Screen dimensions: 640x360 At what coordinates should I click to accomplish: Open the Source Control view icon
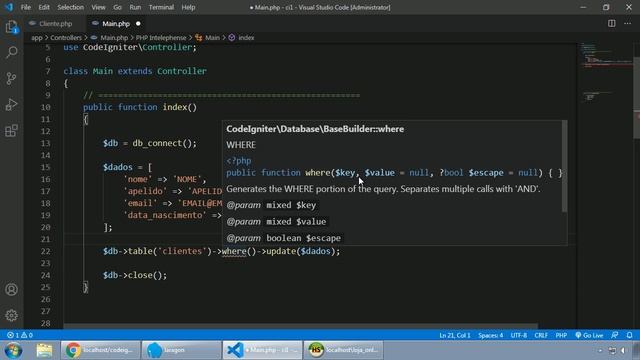[x=11, y=78]
